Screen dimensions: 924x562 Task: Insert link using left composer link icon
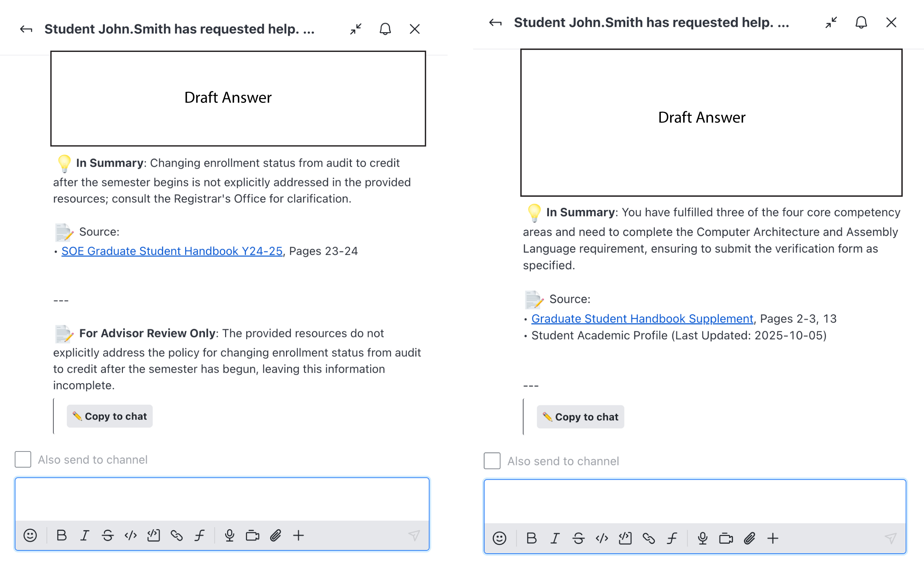click(x=176, y=535)
